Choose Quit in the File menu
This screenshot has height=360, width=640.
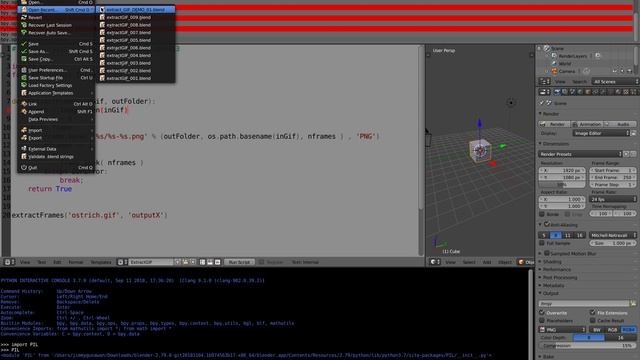[x=56, y=167]
